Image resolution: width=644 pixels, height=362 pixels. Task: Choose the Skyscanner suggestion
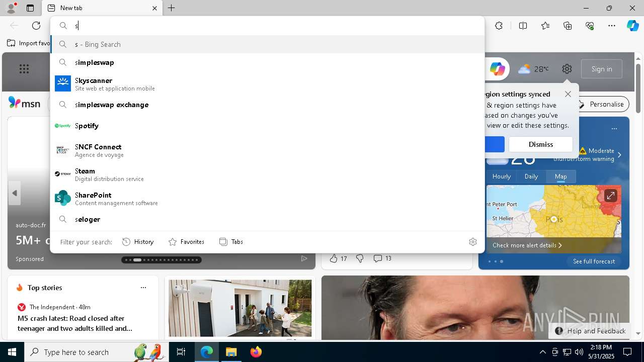(267, 84)
